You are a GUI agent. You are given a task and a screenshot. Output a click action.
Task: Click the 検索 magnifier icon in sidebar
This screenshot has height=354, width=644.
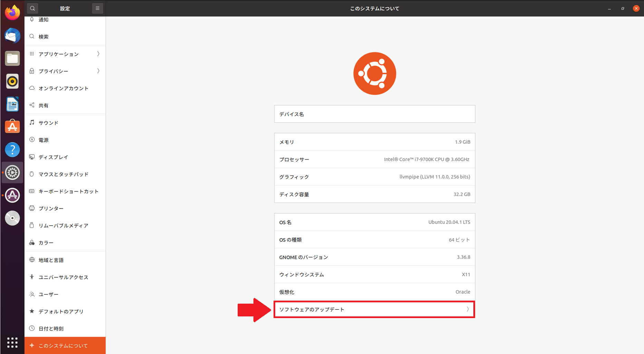[x=32, y=36]
